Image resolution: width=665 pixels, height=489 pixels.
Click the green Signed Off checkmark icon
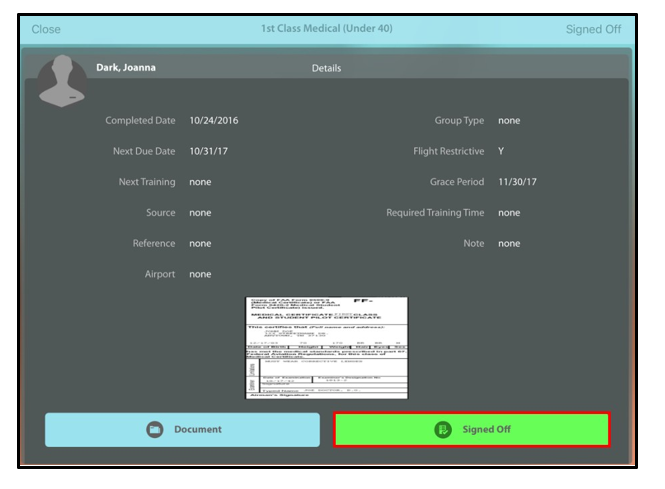[x=443, y=430]
